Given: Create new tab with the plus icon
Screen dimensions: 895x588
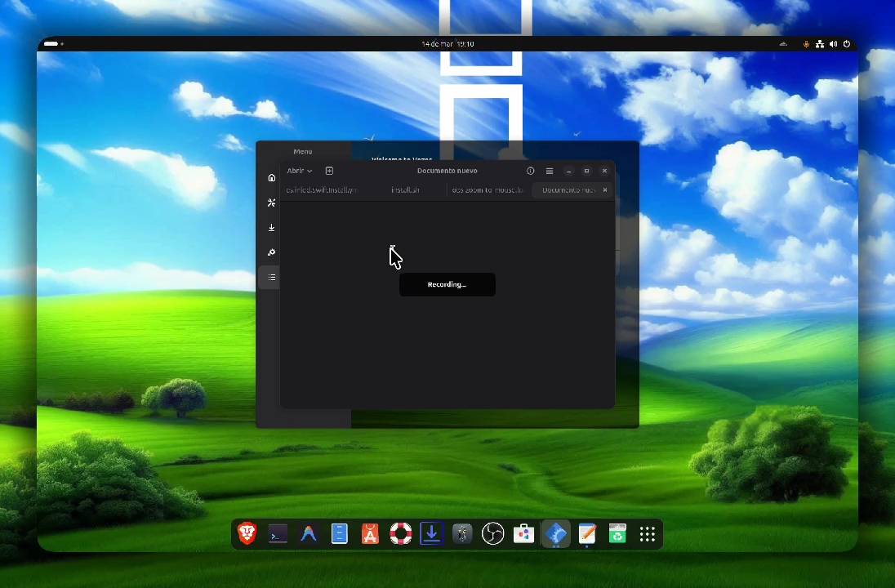Looking at the screenshot, I should pos(329,171).
